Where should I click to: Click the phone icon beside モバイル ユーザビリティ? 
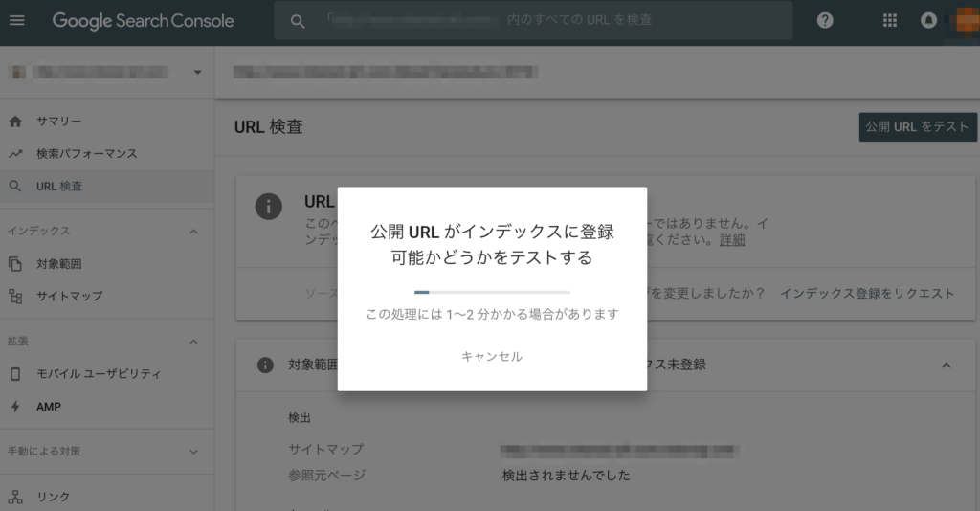pos(15,373)
